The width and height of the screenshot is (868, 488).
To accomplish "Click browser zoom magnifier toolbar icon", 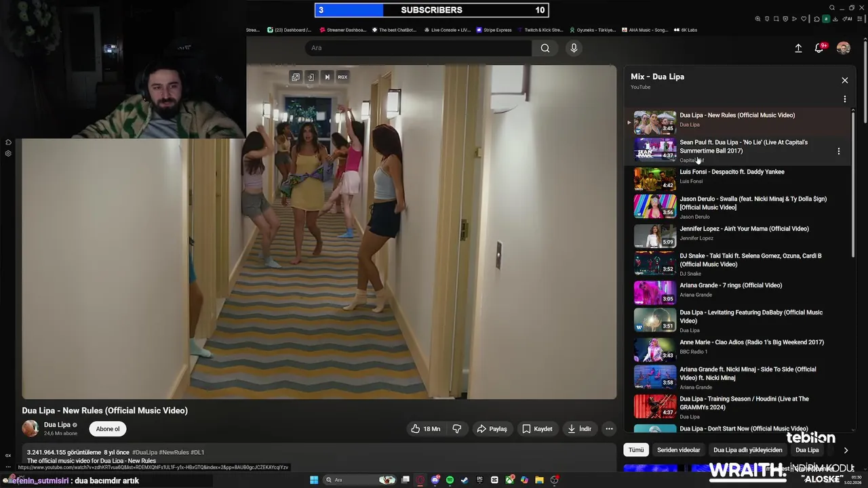I will point(757,19).
